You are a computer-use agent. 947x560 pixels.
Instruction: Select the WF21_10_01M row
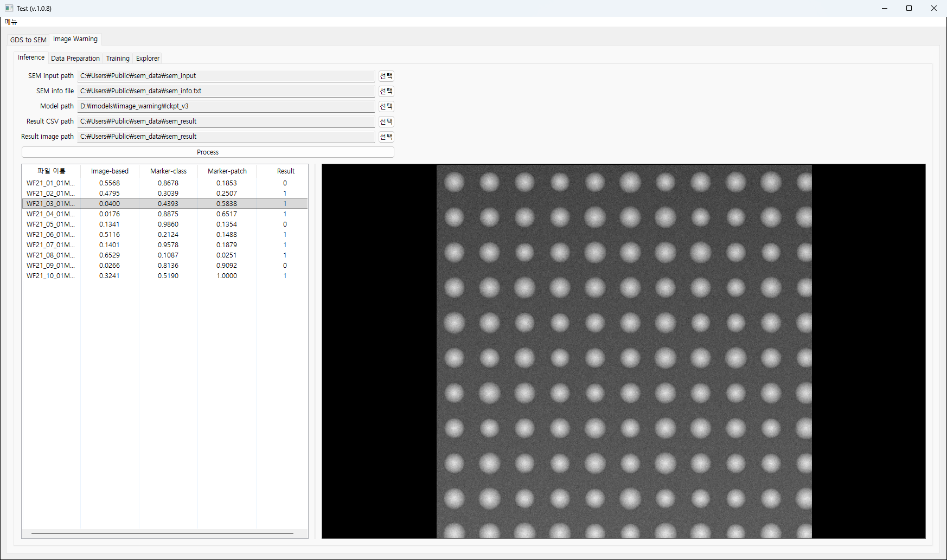point(165,276)
